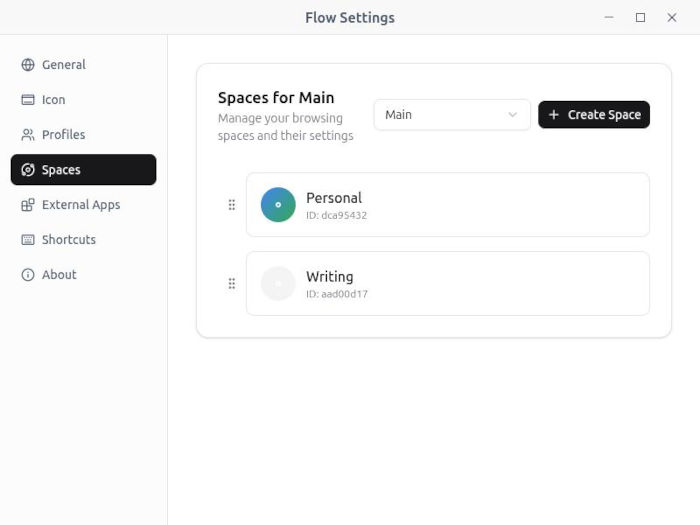Click the plus icon in Create Space
700x525 pixels.
(x=554, y=115)
